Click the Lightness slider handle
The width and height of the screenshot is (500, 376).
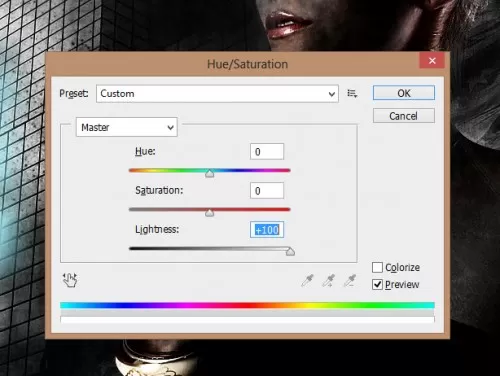pos(290,252)
